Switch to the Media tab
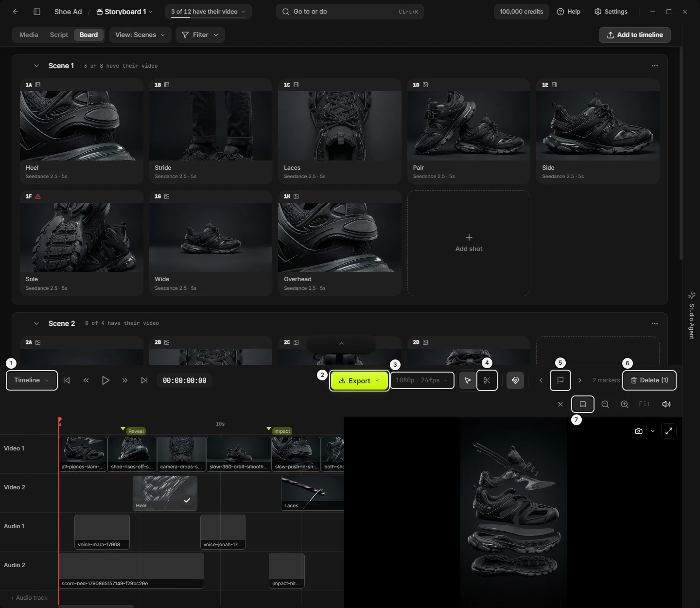Image resolution: width=700 pixels, height=608 pixels. point(29,35)
